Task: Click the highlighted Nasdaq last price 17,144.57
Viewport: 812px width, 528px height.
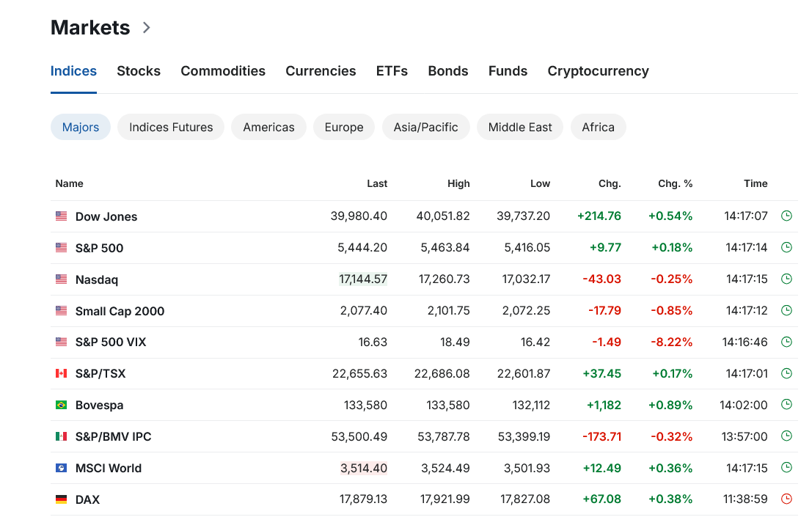Action: pyautogui.click(x=363, y=279)
